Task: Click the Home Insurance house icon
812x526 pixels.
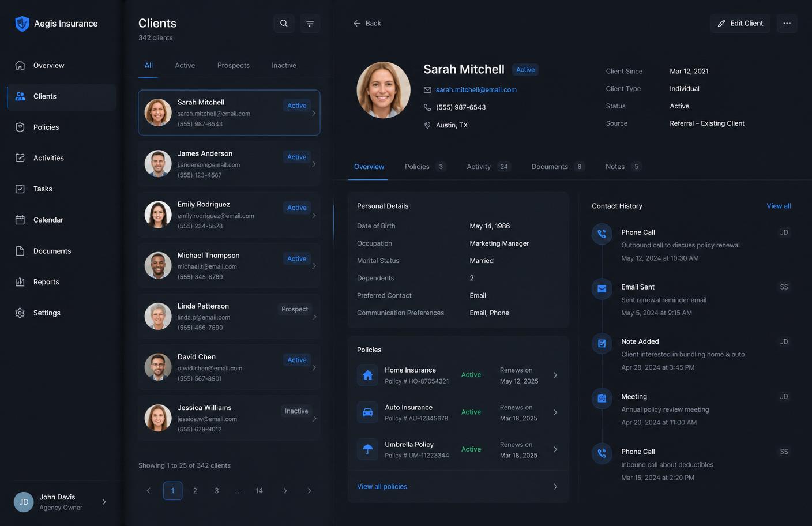Action: [367, 375]
